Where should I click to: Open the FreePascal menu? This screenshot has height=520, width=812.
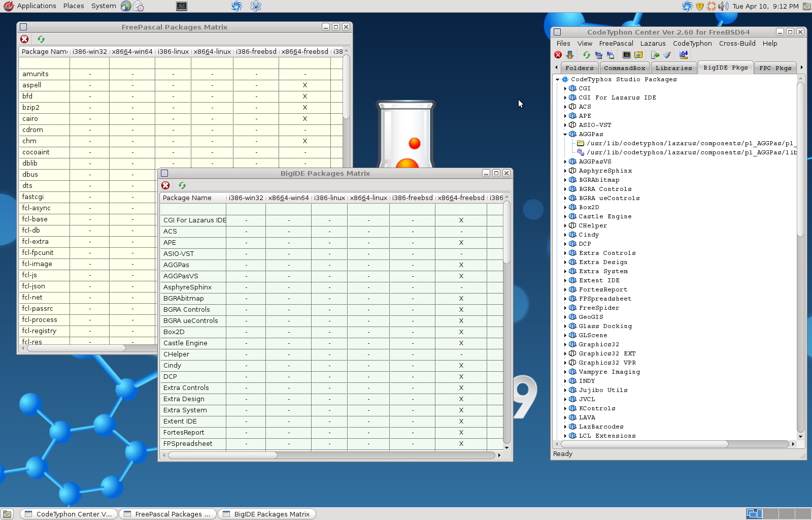[x=616, y=43]
